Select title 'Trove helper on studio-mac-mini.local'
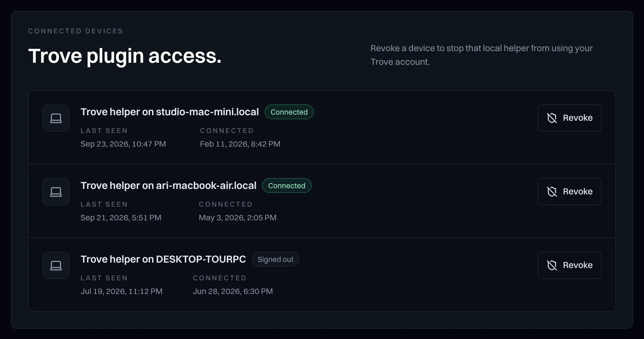This screenshot has height=339, width=644. click(x=170, y=112)
